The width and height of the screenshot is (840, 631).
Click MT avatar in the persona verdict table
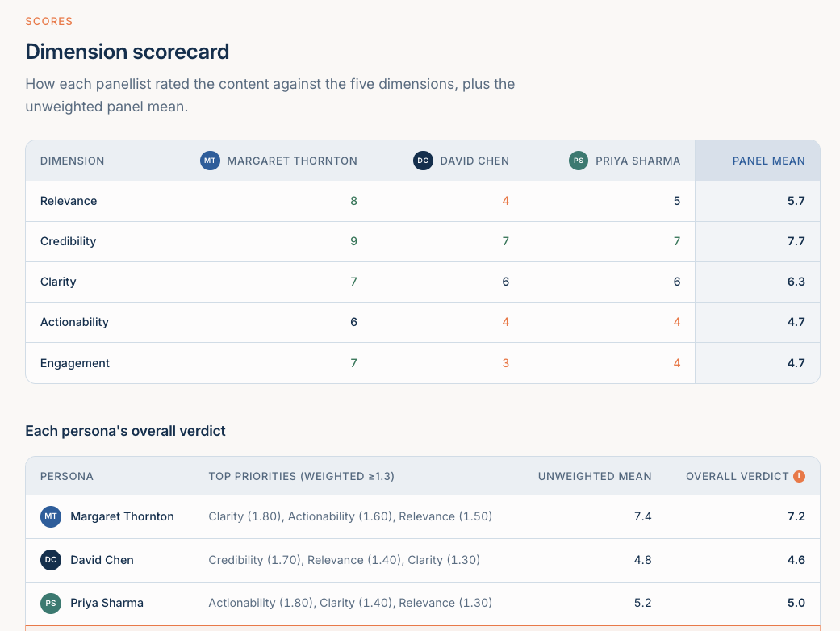point(51,516)
